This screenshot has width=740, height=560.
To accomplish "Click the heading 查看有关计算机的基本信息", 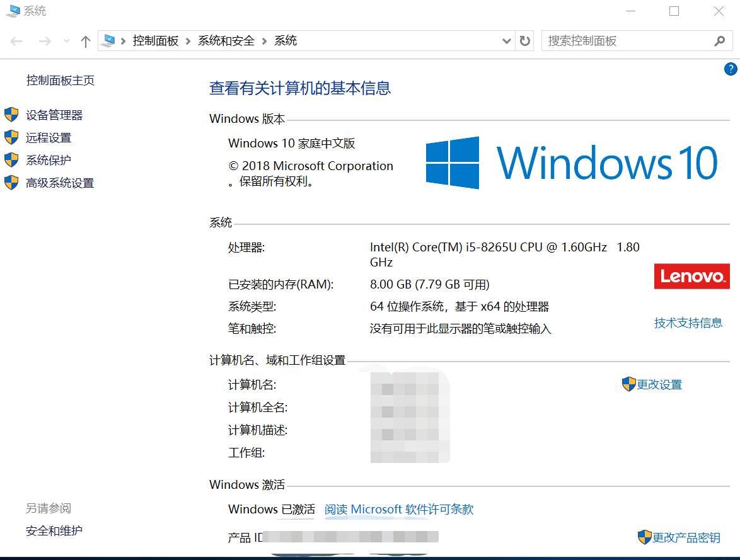I will 300,88.
